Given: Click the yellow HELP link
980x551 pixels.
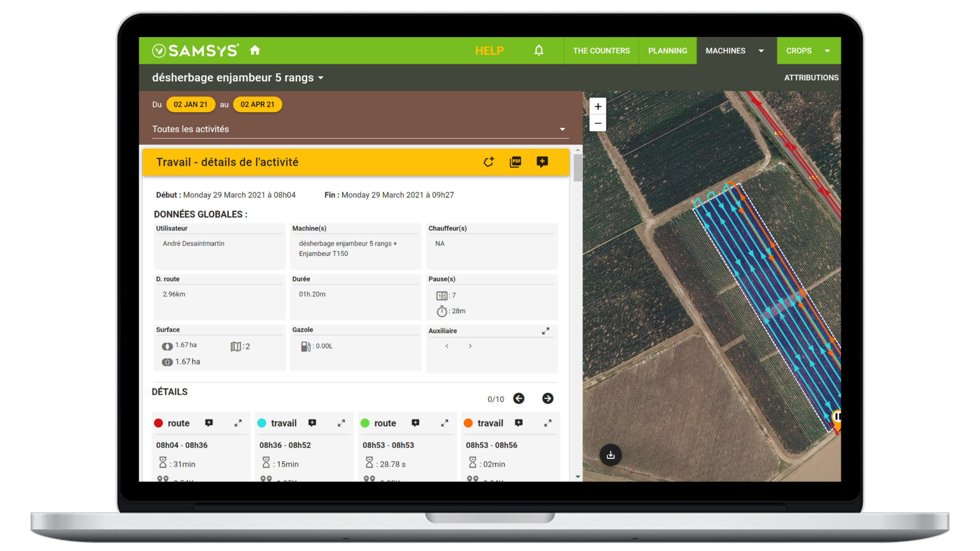Looking at the screenshot, I should 489,51.
